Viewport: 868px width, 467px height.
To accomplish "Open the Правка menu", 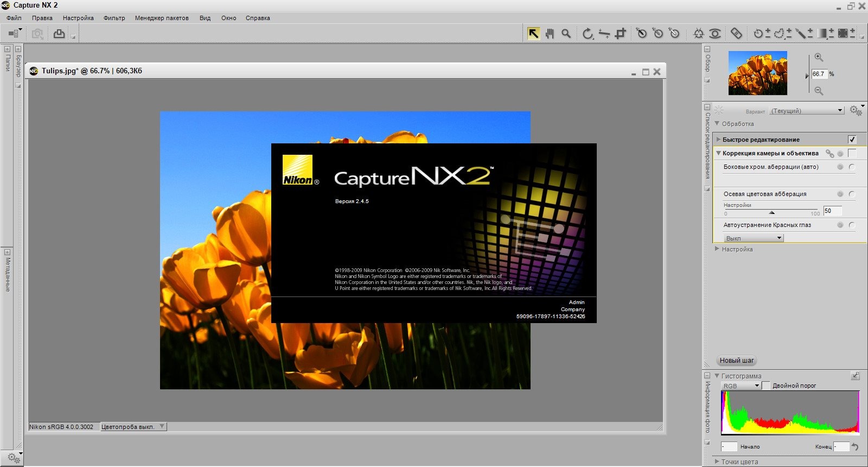I will [x=42, y=18].
